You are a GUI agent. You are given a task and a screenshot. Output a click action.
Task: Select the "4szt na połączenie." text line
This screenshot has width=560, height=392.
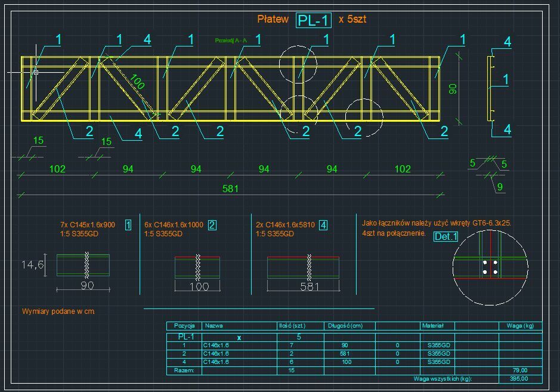click(x=394, y=233)
